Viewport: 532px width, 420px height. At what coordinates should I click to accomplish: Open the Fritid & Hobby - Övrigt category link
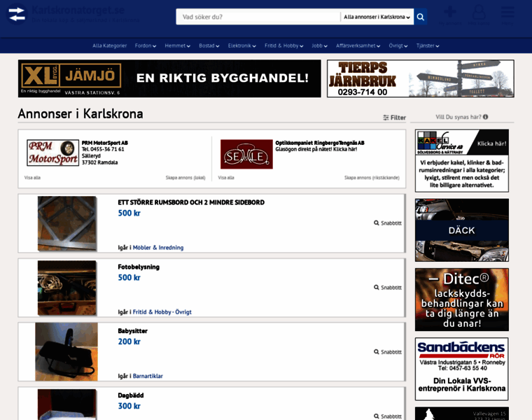[162, 312]
